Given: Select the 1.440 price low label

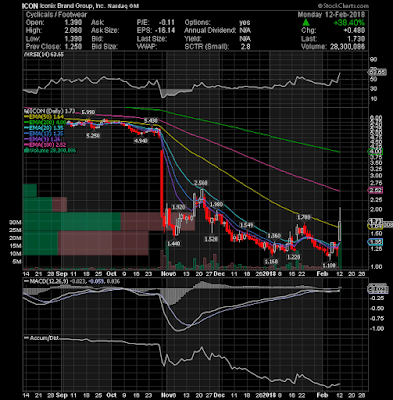Looking at the screenshot, I should pos(174,244).
